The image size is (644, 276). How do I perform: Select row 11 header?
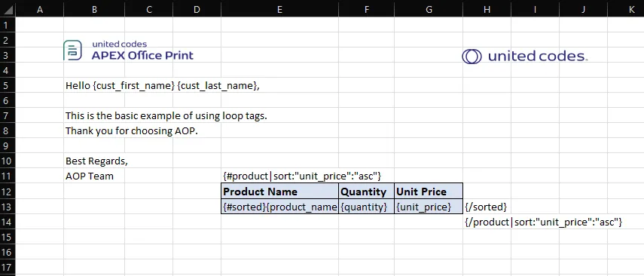click(8, 176)
